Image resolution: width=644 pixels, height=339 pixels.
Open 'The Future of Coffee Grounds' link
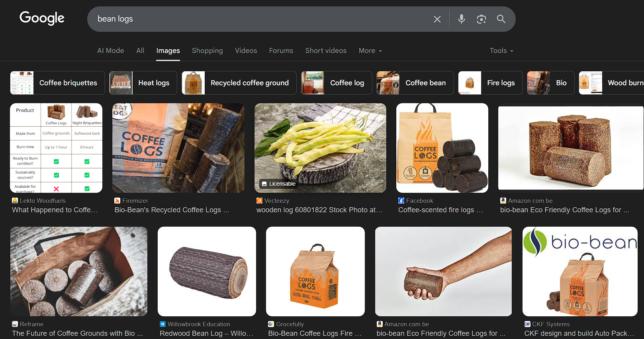[x=77, y=333]
